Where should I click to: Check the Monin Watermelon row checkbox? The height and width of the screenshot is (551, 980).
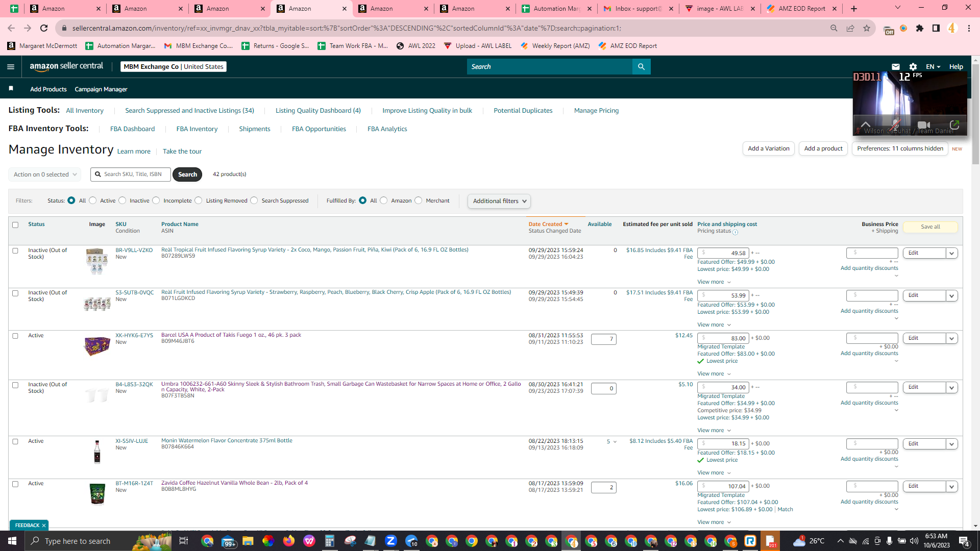pyautogui.click(x=15, y=442)
